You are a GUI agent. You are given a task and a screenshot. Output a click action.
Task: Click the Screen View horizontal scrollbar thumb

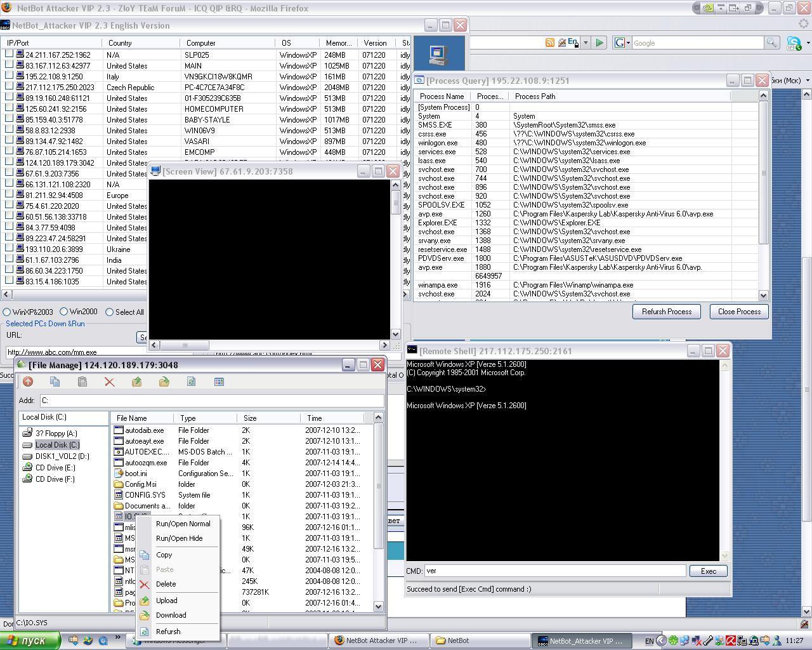pyautogui.click(x=185, y=345)
